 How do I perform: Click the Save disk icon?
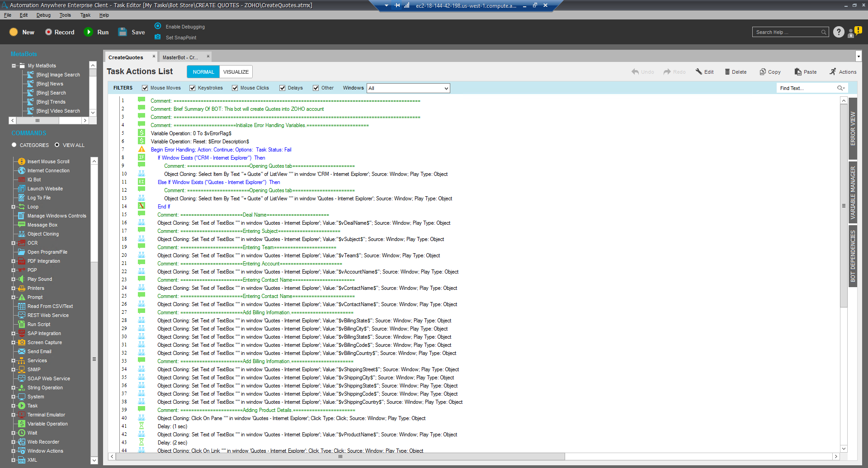(x=123, y=32)
